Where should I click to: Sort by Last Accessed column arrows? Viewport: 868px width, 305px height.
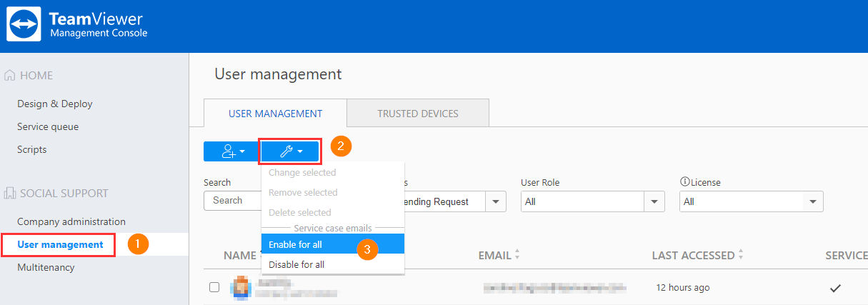(x=740, y=255)
